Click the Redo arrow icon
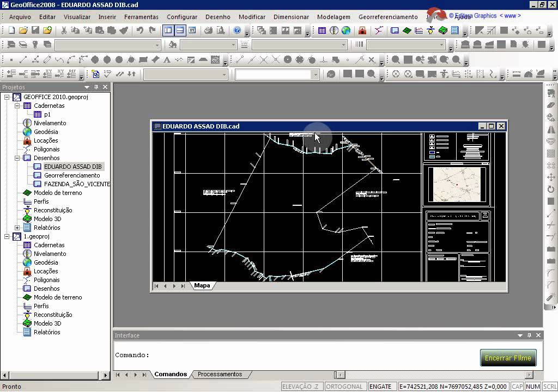 pos(152,30)
